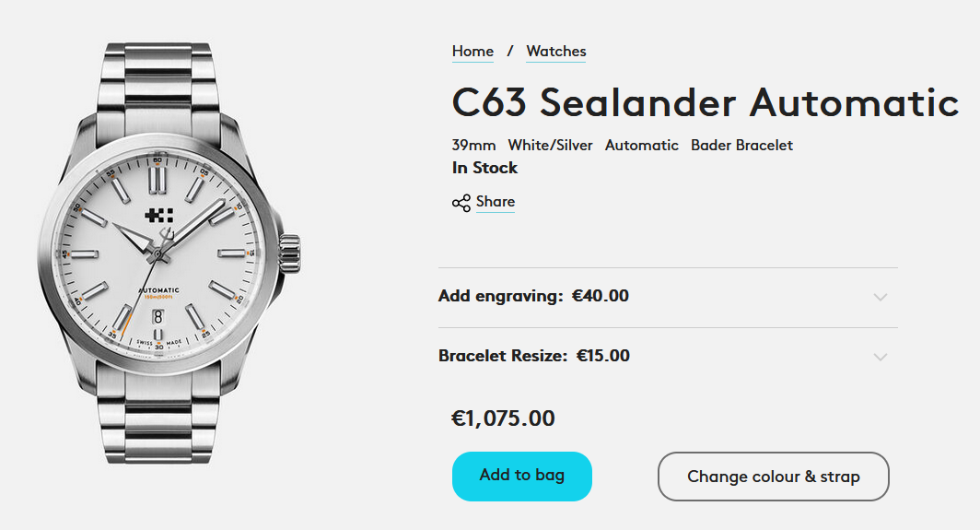Click Change colour & strap button
The height and width of the screenshot is (530, 980).
coord(773,477)
